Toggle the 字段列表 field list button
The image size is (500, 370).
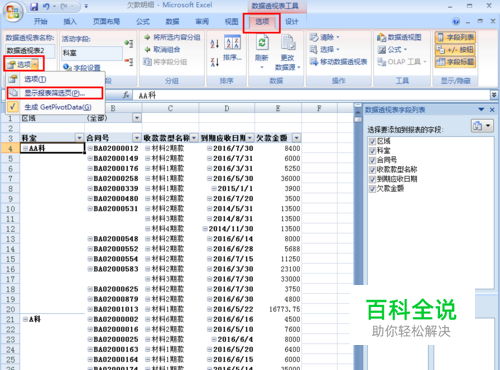click(x=455, y=37)
